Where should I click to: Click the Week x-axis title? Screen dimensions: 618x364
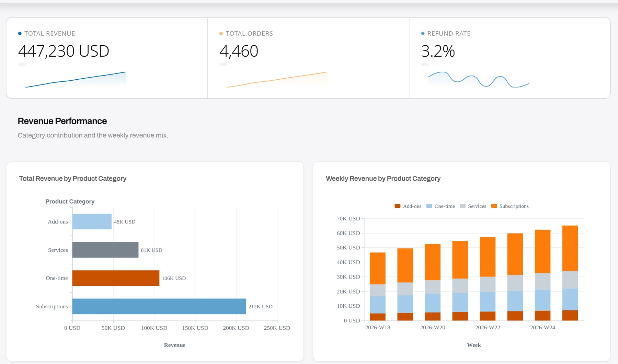(474, 345)
